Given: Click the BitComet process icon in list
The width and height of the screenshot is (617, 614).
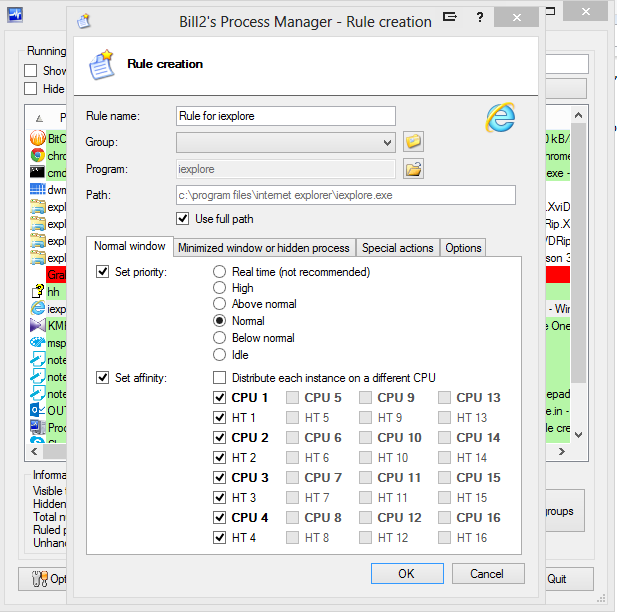Looking at the screenshot, I should tap(37, 139).
